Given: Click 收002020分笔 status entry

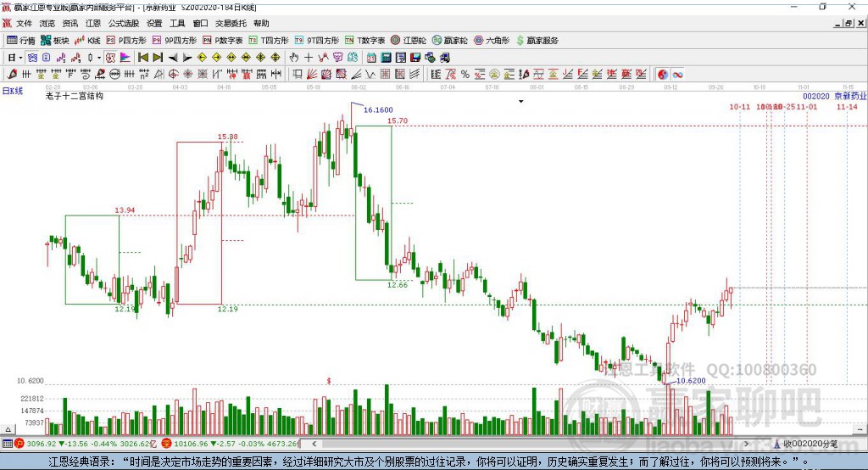Looking at the screenshot, I should pyautogui.click(x=807, y=444).
